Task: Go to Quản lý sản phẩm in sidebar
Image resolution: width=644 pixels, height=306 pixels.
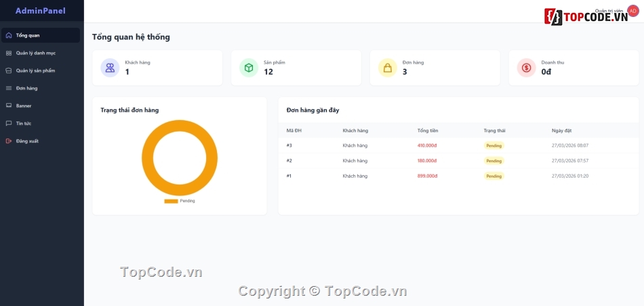Action: [x=41, y=71]
